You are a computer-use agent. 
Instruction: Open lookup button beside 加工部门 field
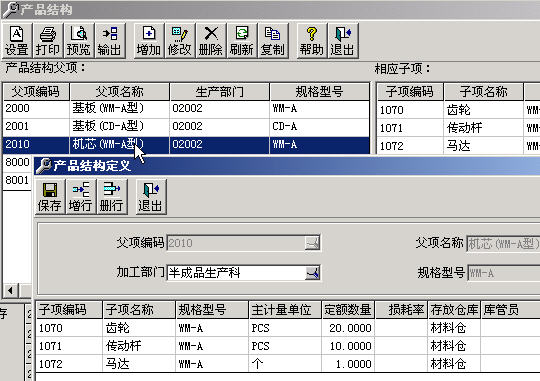(x=312, y=273)
